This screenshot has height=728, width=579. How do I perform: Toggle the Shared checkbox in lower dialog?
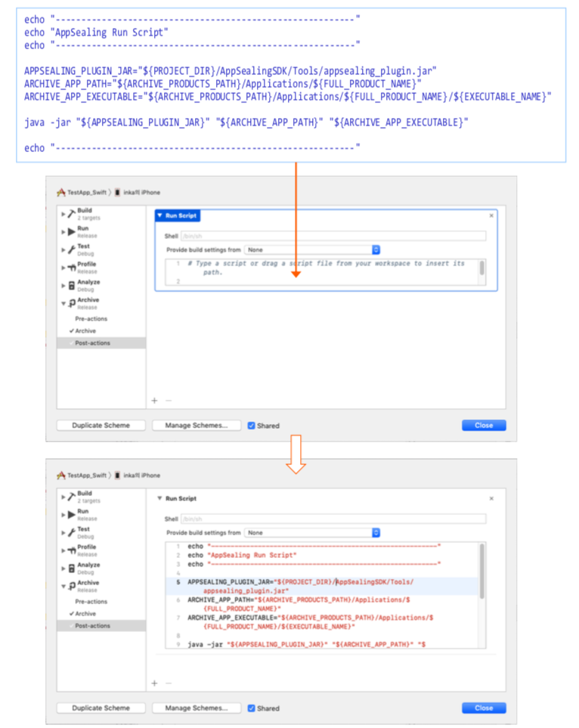[252, 708]
